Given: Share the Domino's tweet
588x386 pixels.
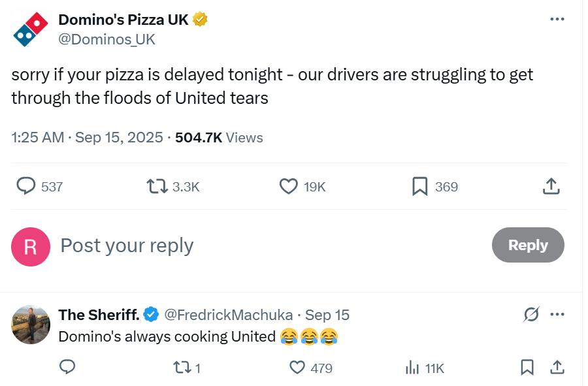Looking at the screenshot, I should tap(551, 186).
